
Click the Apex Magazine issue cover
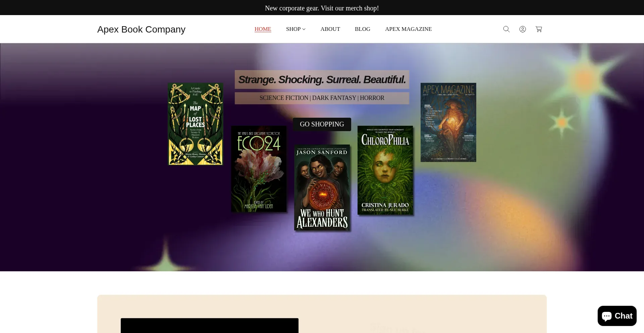pyautogui.click(x=448, y=122)
